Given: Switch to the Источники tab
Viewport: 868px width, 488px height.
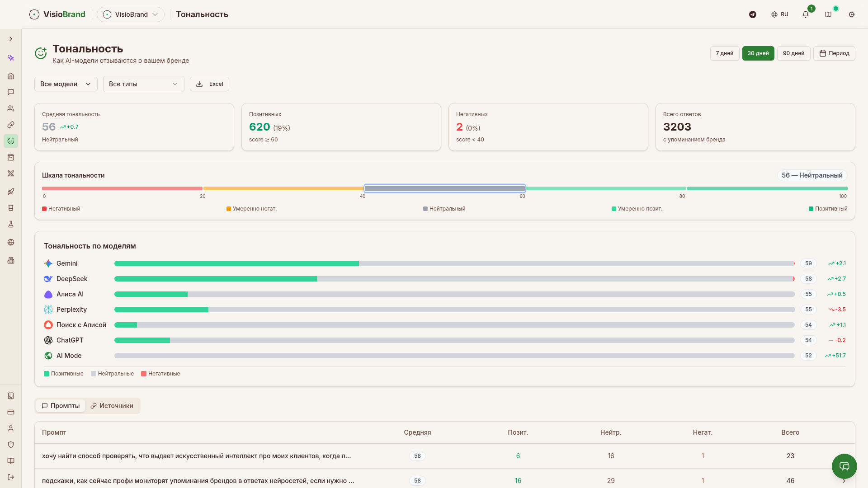Looking at the screenshot, I should click(112, 406).
